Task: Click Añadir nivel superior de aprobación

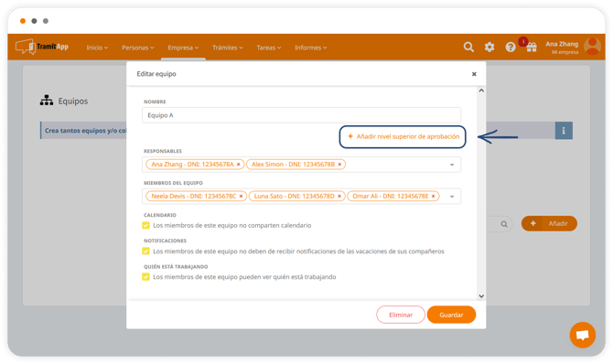Action: point(403,136)
